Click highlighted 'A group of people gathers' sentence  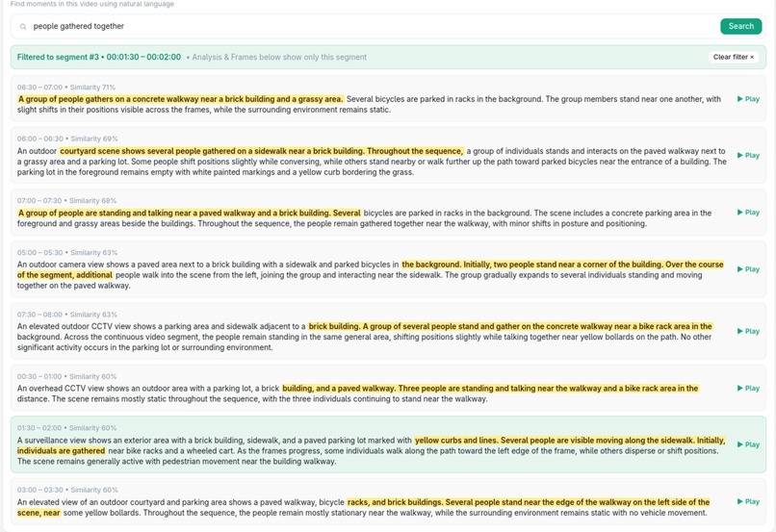tap(180, 99)
